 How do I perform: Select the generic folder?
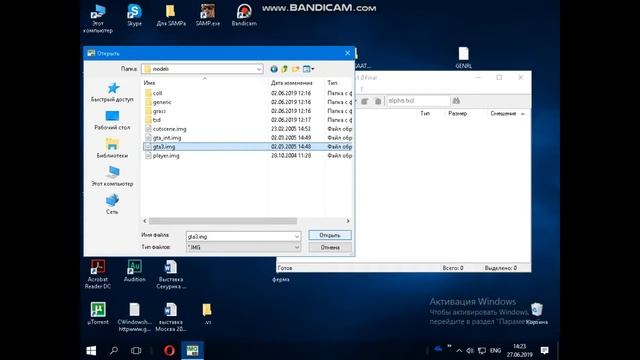[x=162, y=102]
